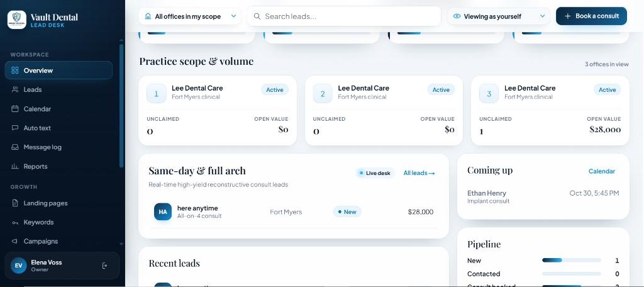The width and height of the screenshot is (644, 287).
Task: Click the Same-day & full arch heading
Action: click(x=197, y=171)
